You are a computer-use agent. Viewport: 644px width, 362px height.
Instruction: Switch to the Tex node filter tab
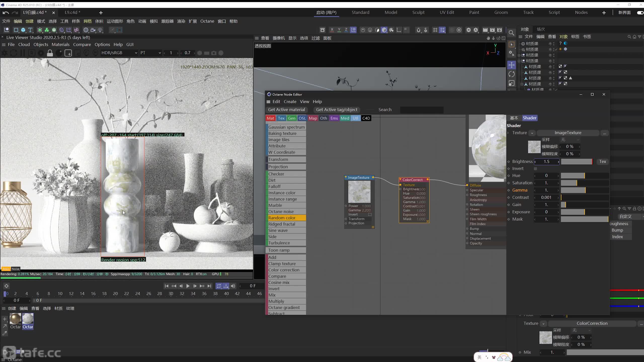(x=281, y=118)
